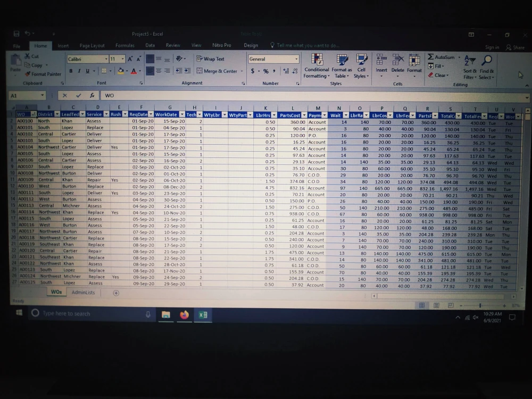The height and width of the screenshot is (399, 532).
Task: Click the Orientation text-angle icon
Action: coord(179,59)
